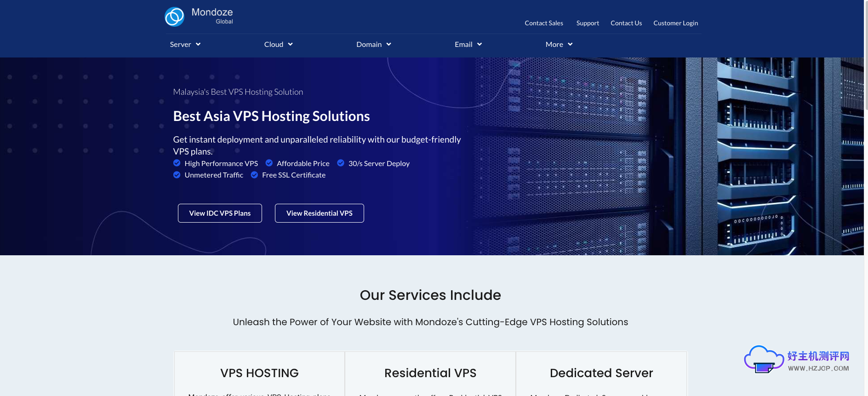Click the Free SSL Certificate checkmark icon
868x396 pixels.
pyautogui.click(x=254, y=175)
